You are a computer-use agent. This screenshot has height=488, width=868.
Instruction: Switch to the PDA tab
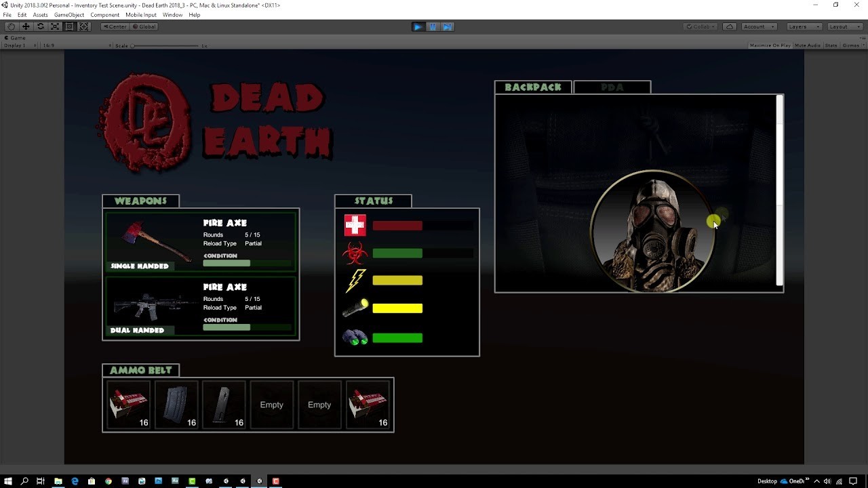click(612, 87)
